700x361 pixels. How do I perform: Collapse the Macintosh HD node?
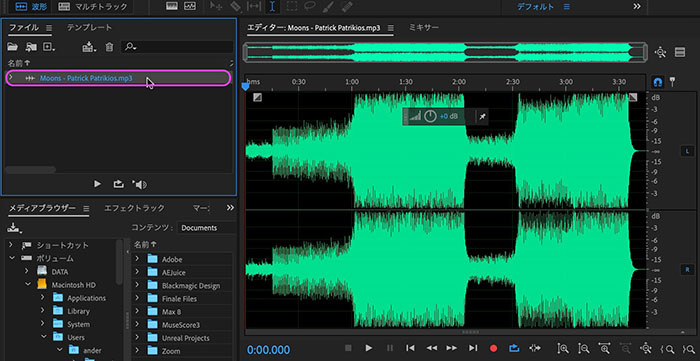tap(28, 285)
